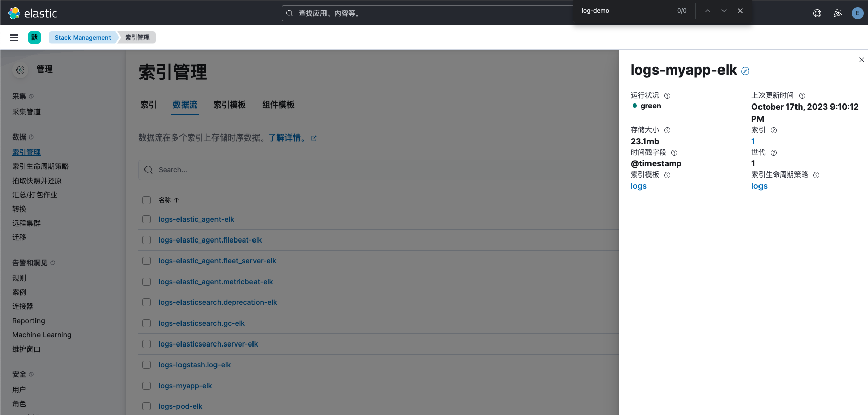The image size is (868, 415).
Task: Click the help icon next to 时间戳字段
Action: (674, 153)
